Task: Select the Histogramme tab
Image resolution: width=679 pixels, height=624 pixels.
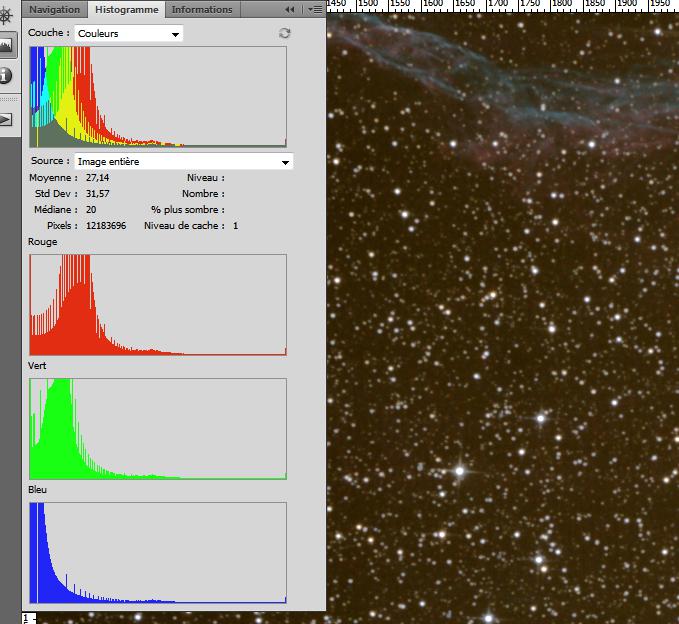Action: (126, 10)
